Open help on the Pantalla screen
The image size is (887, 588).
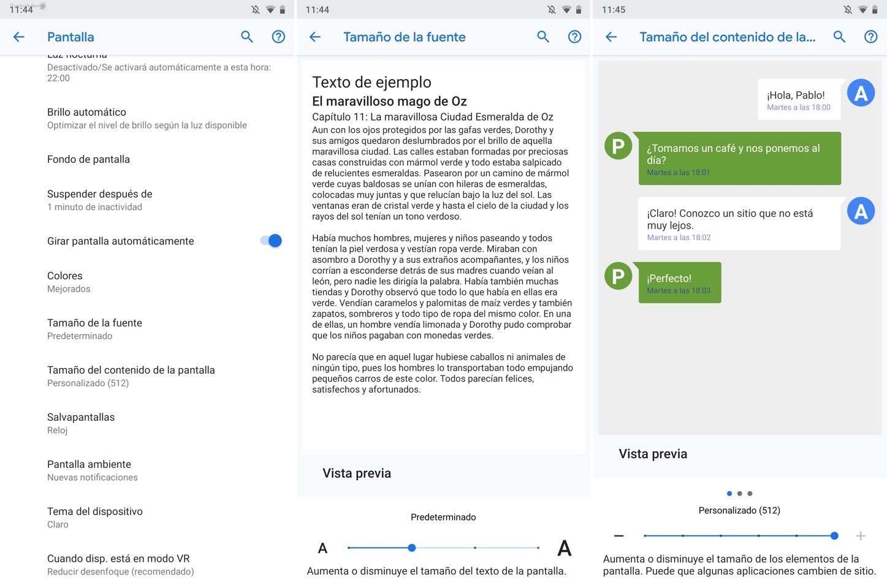pos(278,37)
